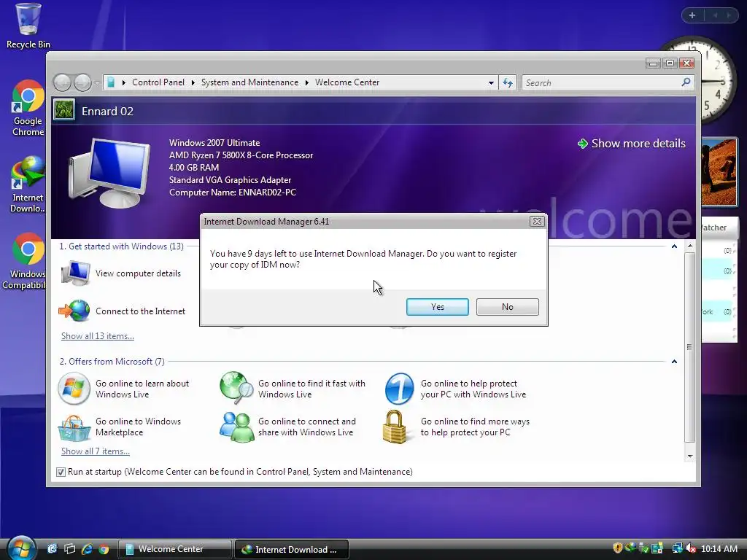Image resolution: width=747 pixels, height=560 pixels.
Task: Click Show more details link
Action: coord(632,144)
